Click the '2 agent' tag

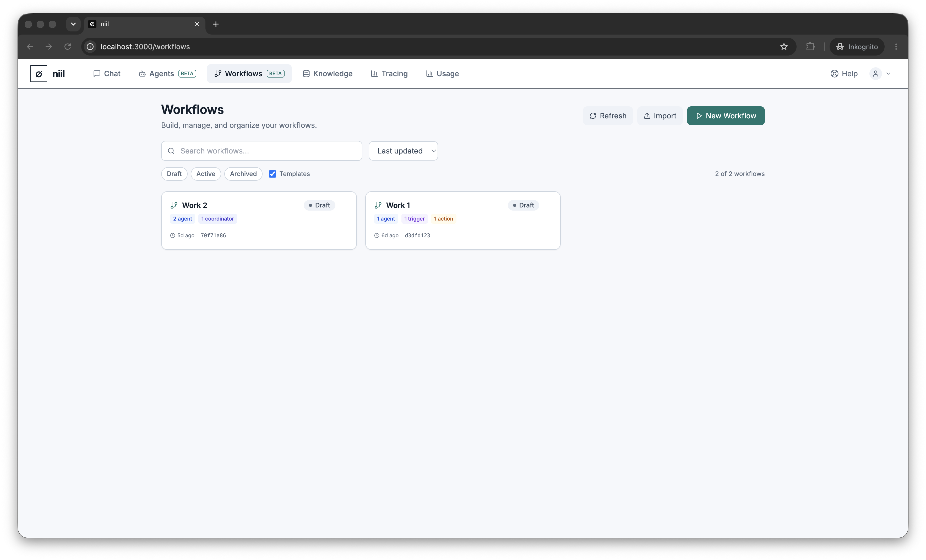(x=182, y=219)
